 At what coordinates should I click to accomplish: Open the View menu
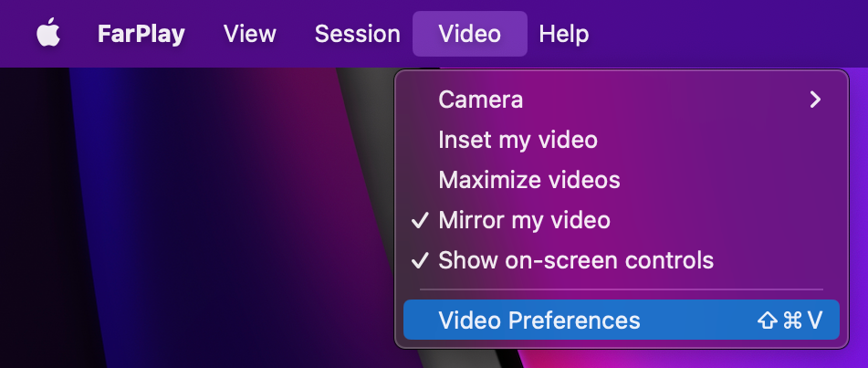(249, 35)
